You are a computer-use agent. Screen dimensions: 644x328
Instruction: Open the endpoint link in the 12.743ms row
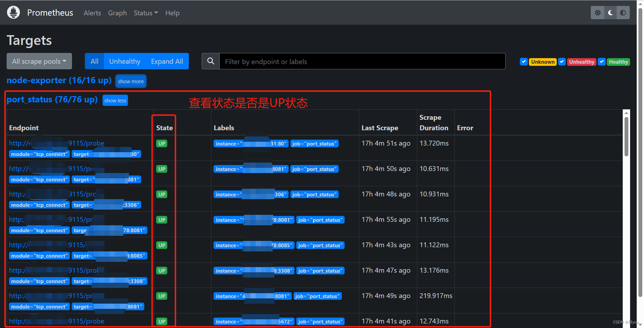pyautogui.click(x=57, y=321)
